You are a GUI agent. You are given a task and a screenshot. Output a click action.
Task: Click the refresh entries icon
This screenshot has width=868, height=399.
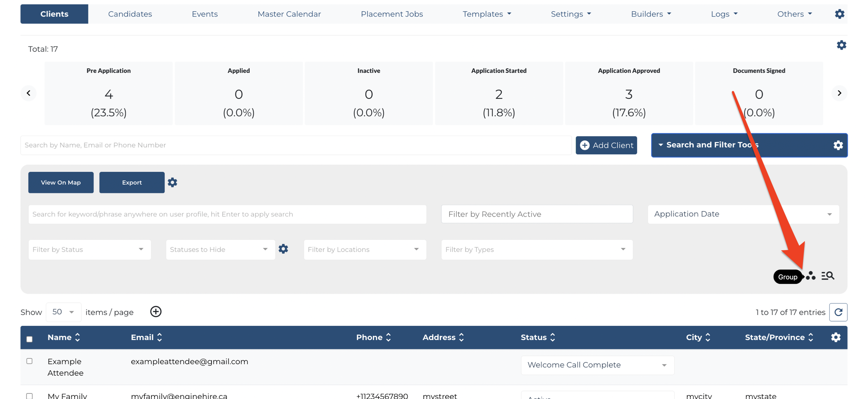tap(838, 312)
